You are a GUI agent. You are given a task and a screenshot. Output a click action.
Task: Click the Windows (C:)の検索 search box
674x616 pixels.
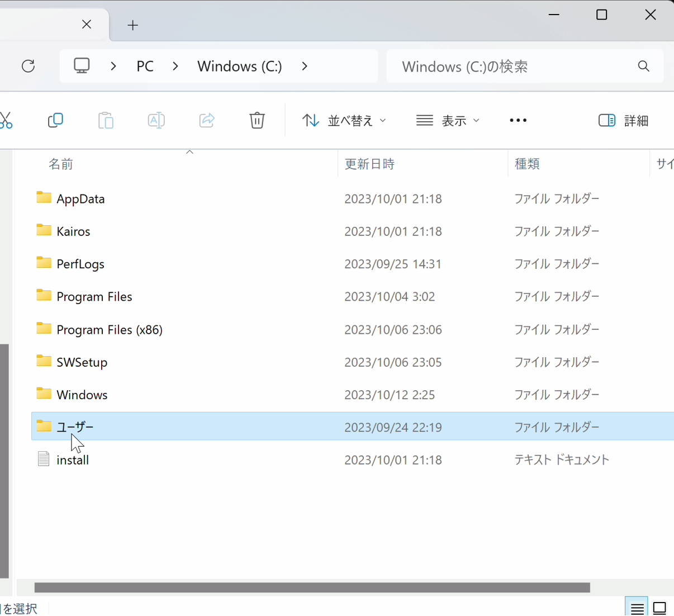[x=524, y=66]
